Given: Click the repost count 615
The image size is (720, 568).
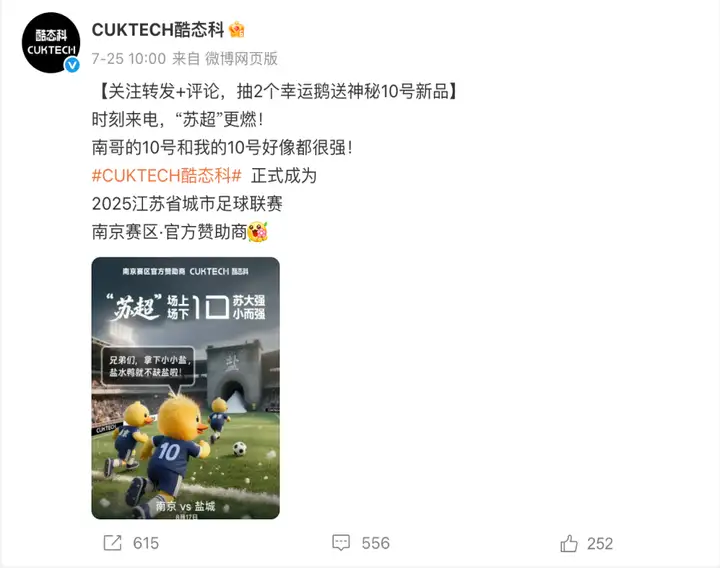Looking at the screenshot, I should tap(146, 543).
